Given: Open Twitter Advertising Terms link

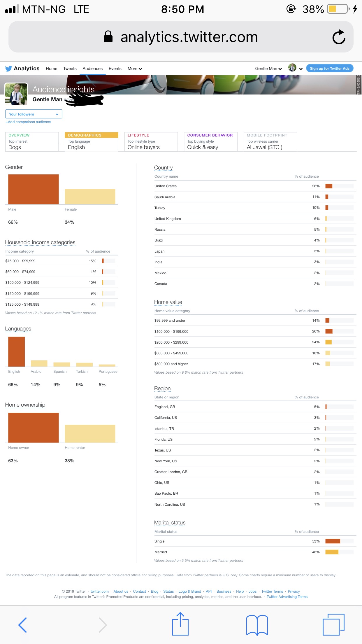Looking at the screenshot, I should pyautogui.click(x=287, y=597).
